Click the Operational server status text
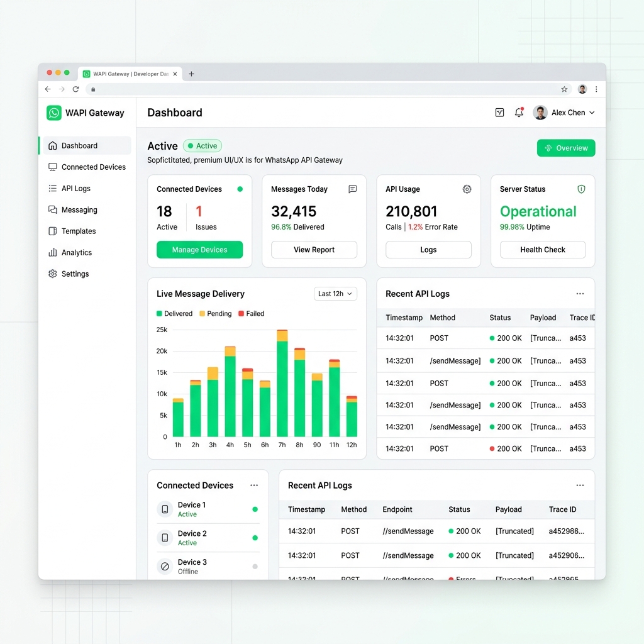 point(538,211)
